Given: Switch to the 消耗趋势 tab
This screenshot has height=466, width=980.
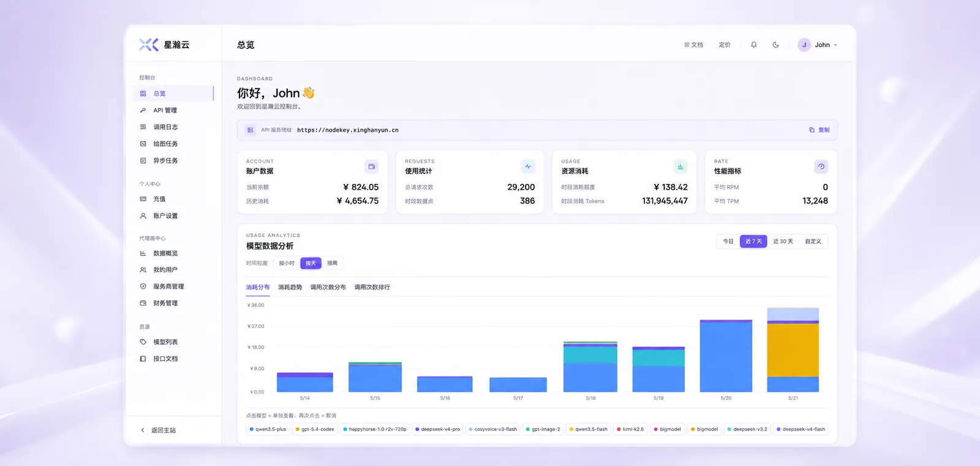Looking at the screenshot, I should tap(290, 287).
